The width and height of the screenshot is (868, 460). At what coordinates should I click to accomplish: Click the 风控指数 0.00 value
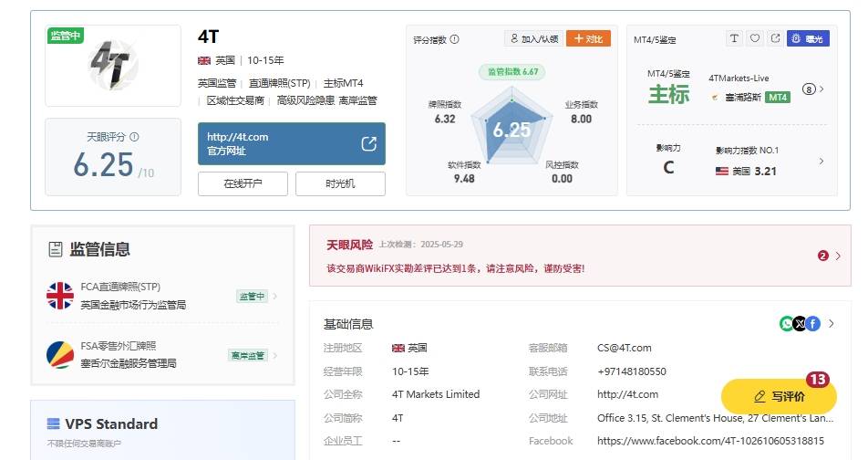[562, 179]
